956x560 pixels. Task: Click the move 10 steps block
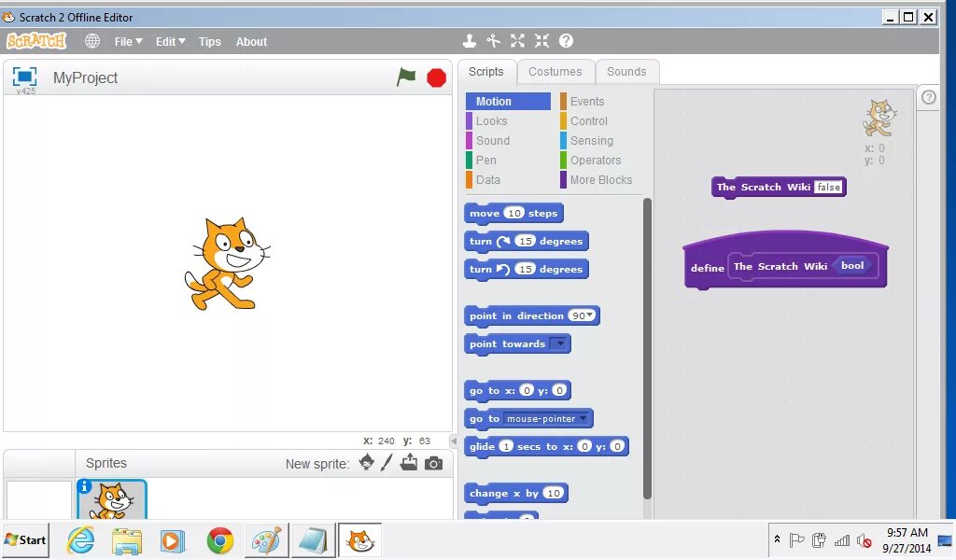click(513, 214)
